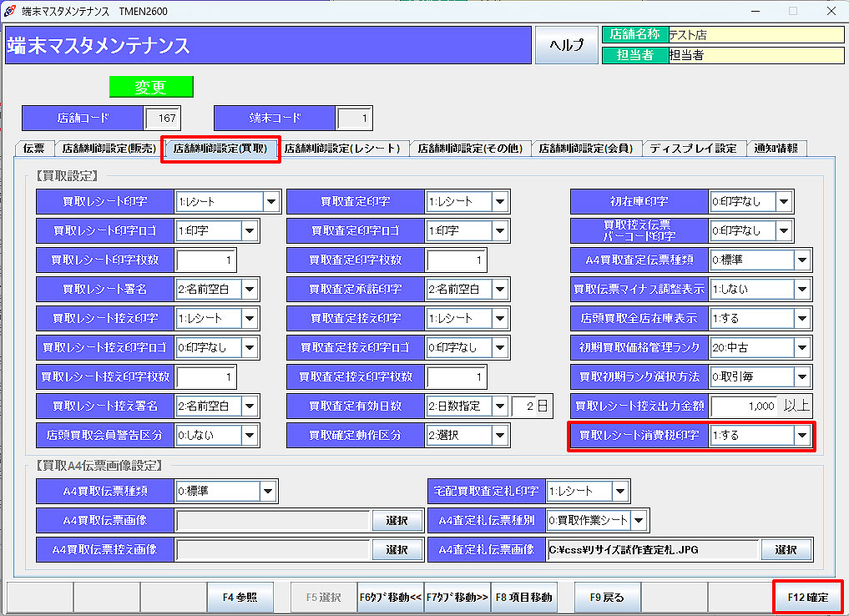Click F8 項目移動 button
Viewport: 849px width, 616px height.
click(523, 597)
